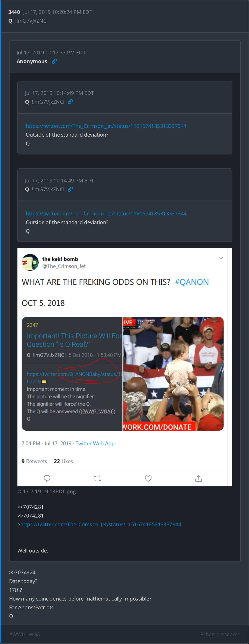Click permalink icon of second quoted Q post

tap(70, 189)
